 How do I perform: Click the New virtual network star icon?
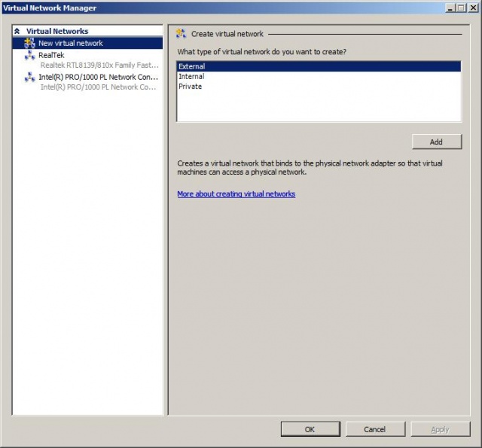point(29,43)
